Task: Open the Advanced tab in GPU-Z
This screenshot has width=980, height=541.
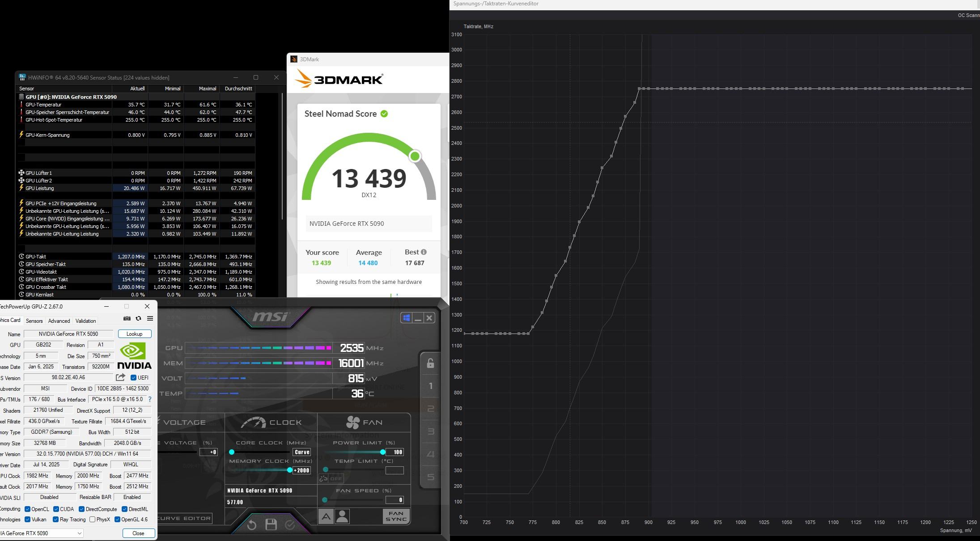Action: tap(59, 321)
